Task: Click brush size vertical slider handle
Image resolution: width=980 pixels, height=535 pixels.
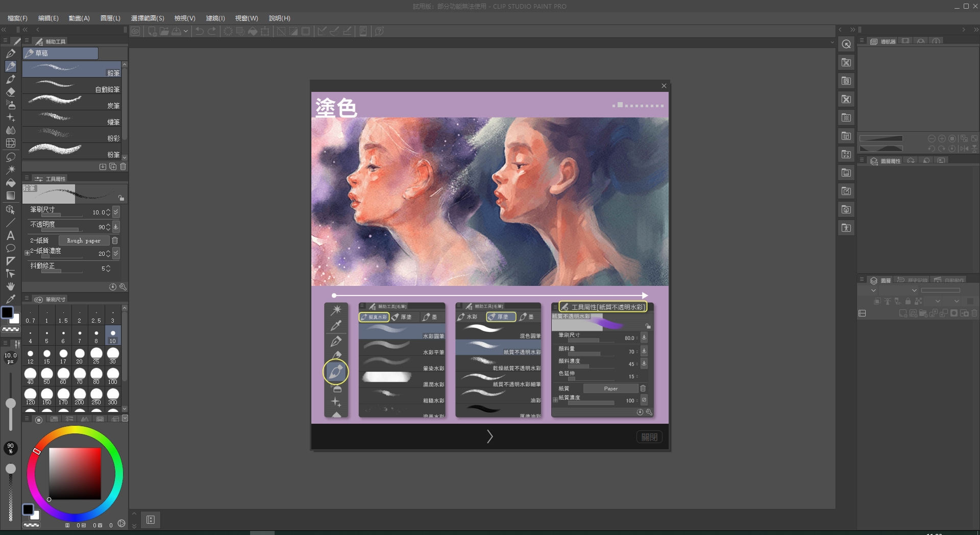Action: tap(10, 403)
